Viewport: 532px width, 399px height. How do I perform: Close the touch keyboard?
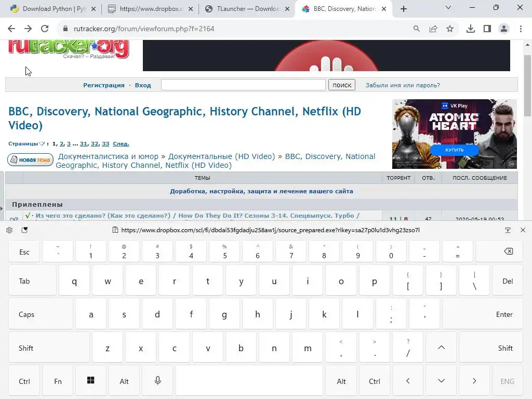coord(523,230)
